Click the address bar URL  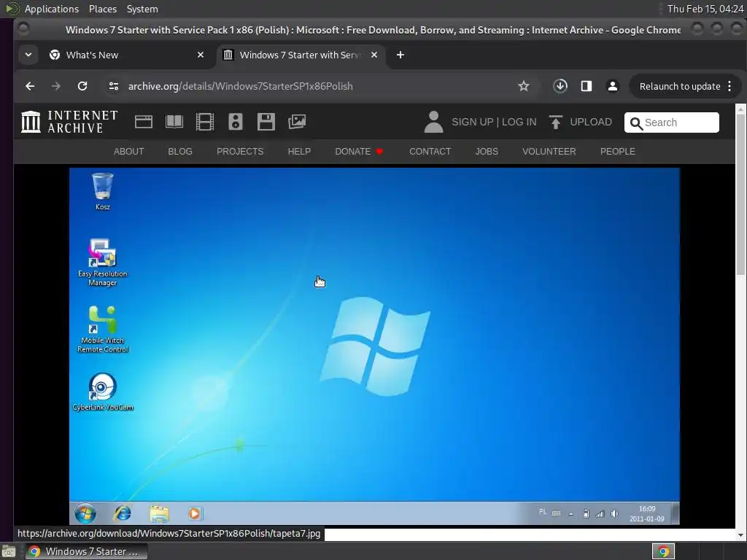[x=240, y=86]
